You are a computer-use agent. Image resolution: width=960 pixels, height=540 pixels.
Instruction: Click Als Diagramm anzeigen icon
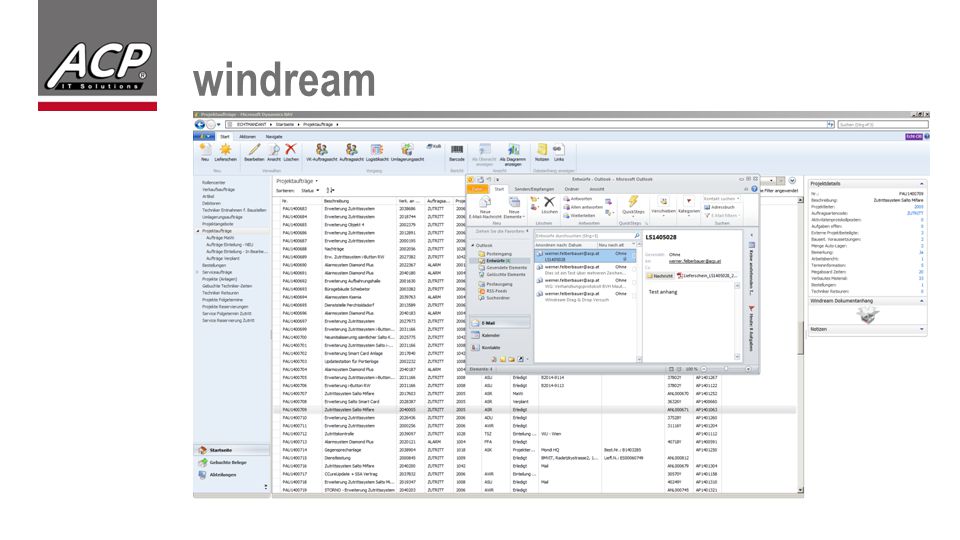click(x=514, y=149)
